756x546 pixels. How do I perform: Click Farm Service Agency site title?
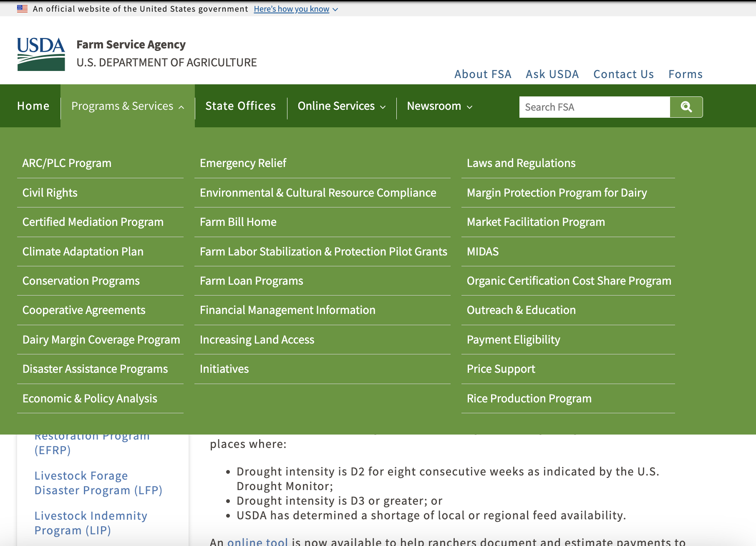131,44
